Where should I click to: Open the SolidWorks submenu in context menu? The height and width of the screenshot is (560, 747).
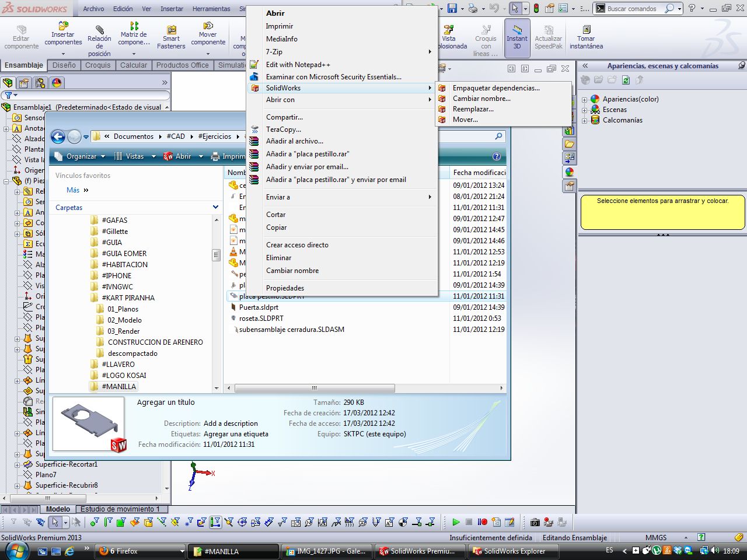pos(342,87)
